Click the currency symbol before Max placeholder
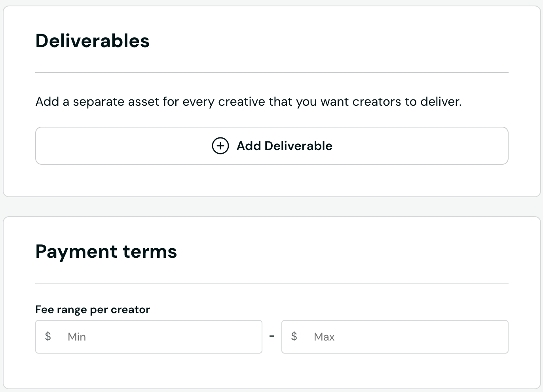The width and height of the screenshot is (543, 392). click(x=294, y=337)
